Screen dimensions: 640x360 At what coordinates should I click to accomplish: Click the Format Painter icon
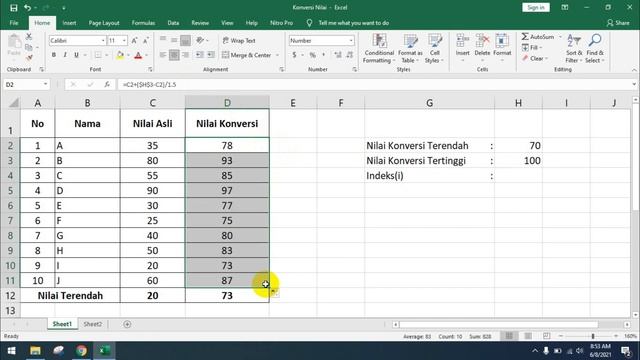click(29, 58)
